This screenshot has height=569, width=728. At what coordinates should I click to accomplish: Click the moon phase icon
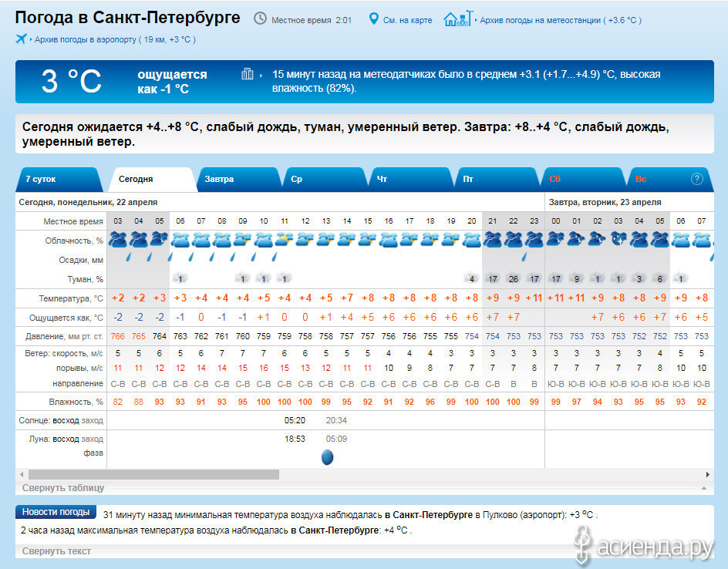(x=327, y=457)
